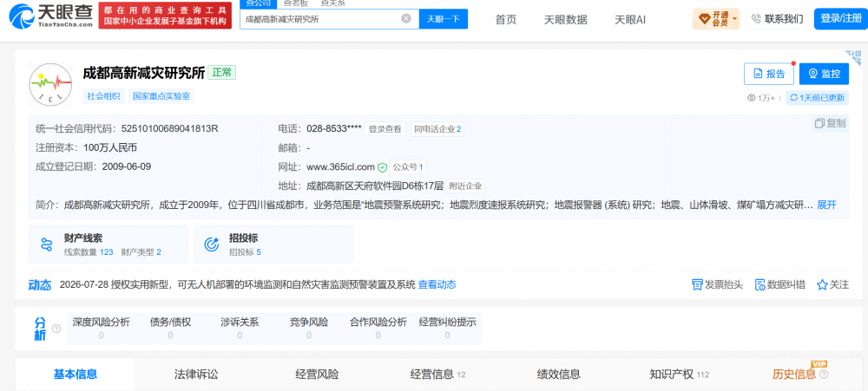Click the red promotional banner

(x=165, y=16)
